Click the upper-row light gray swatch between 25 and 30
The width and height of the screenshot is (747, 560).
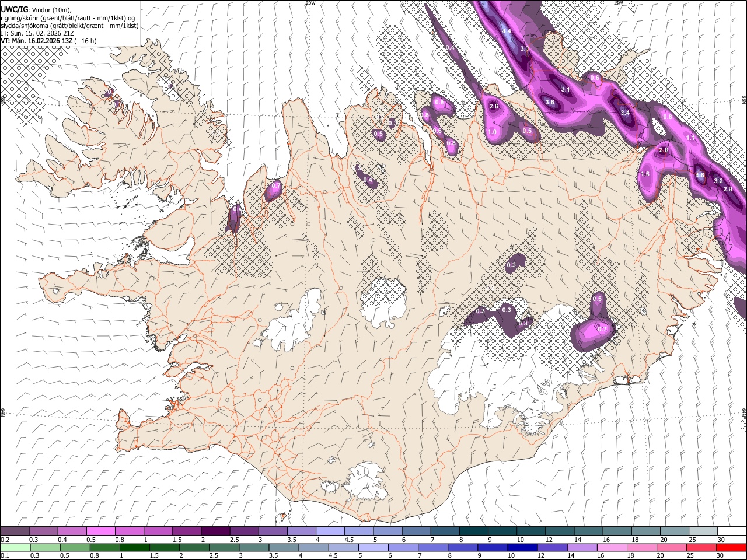coord(703,531)
